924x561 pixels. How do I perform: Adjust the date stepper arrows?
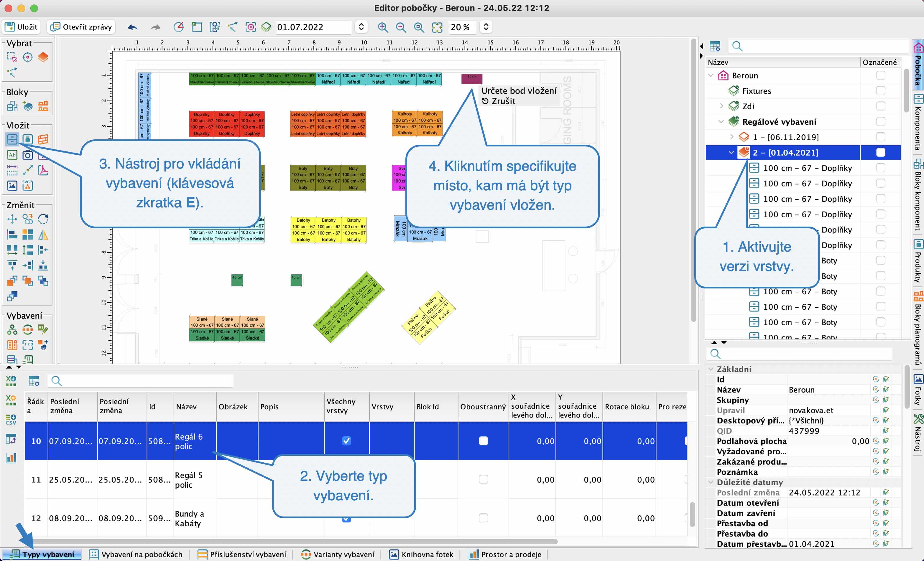(x=361, y=27)
